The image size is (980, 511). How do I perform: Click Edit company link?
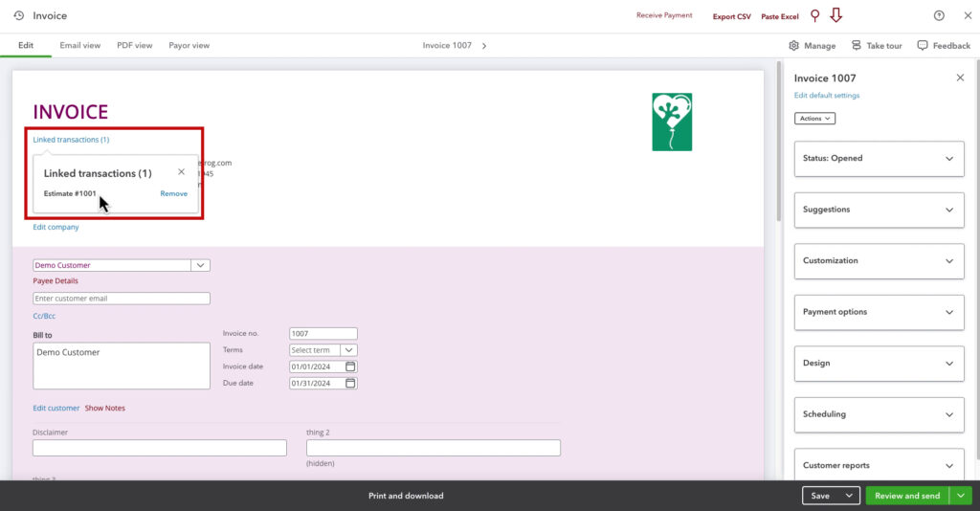(56, 227)
